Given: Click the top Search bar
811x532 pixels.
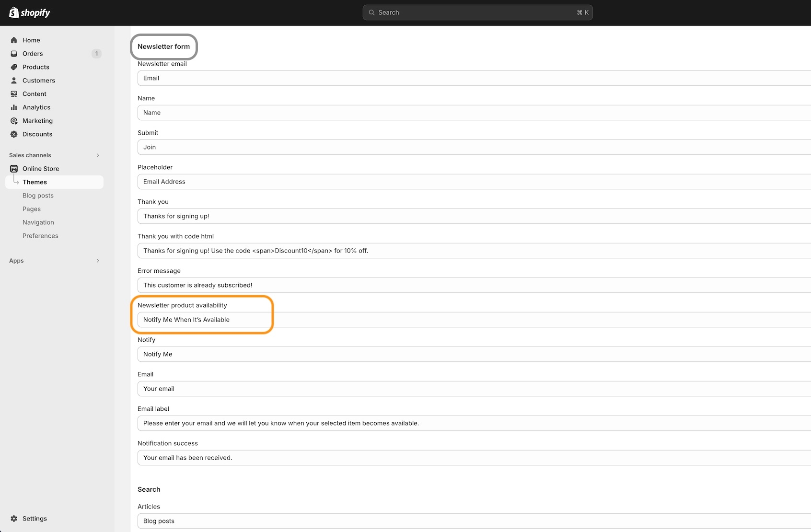Looking at the screenshot, I should tap(477, 12).
